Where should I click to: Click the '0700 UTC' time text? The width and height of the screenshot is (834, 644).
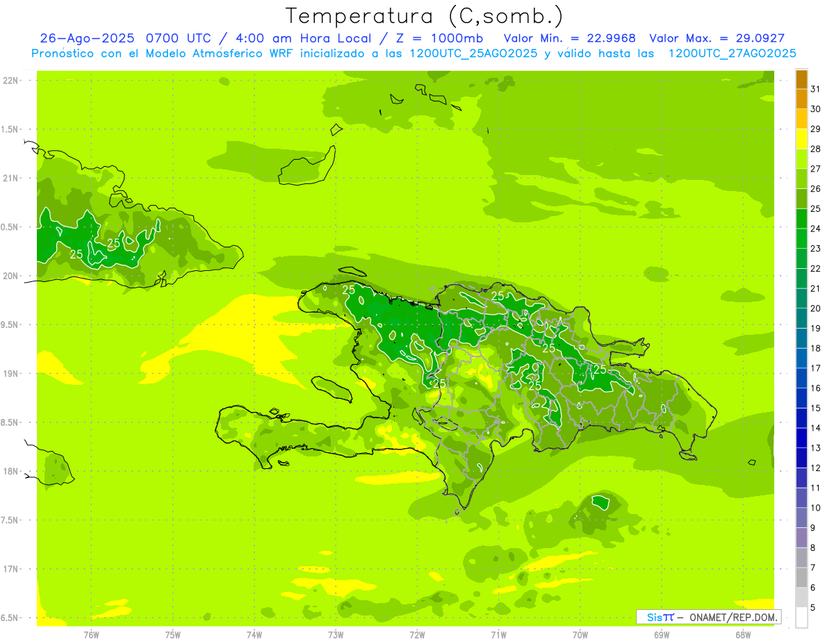point(180,38)
